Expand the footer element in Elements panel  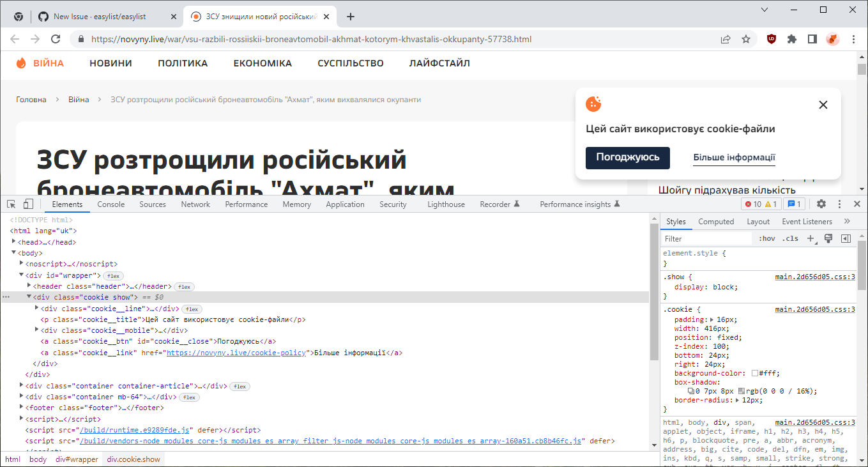21,408
